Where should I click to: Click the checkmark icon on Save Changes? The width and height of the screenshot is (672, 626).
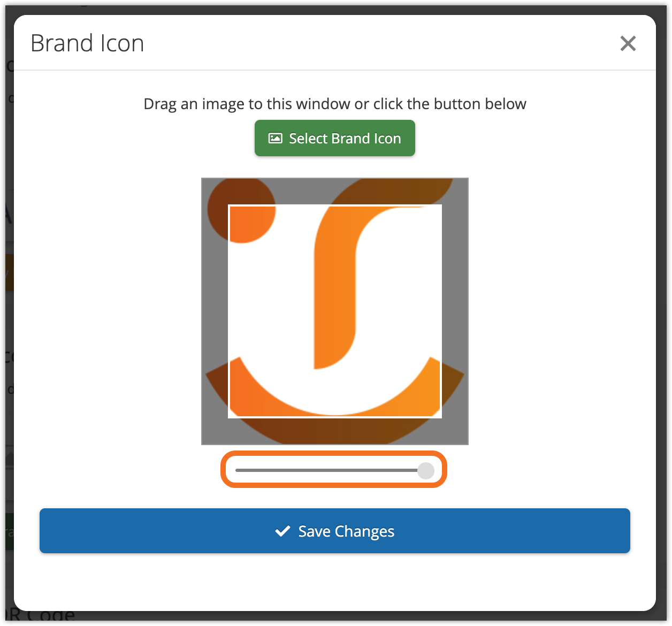click(x=282, y=531)
